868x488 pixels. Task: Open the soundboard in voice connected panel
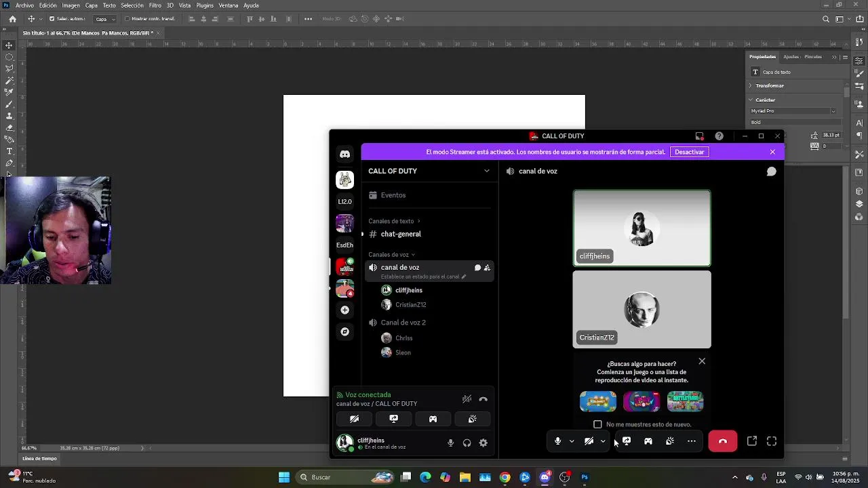pos(472,419)
